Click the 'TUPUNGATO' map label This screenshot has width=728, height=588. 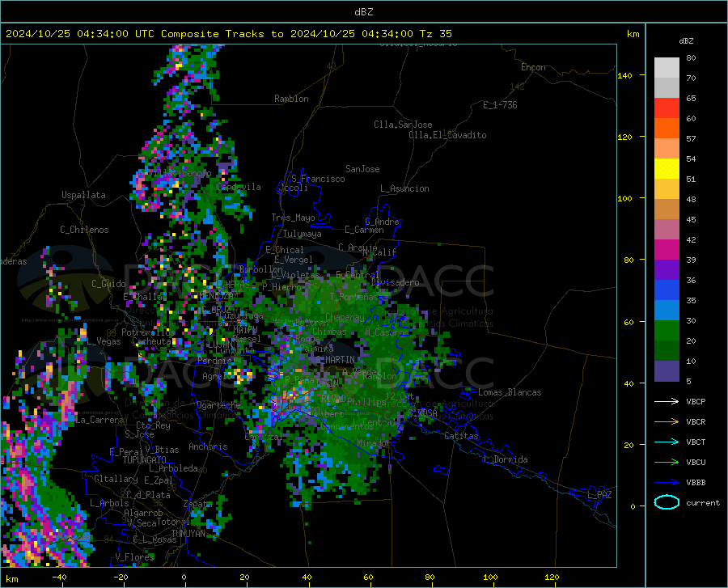coord(145,460)
